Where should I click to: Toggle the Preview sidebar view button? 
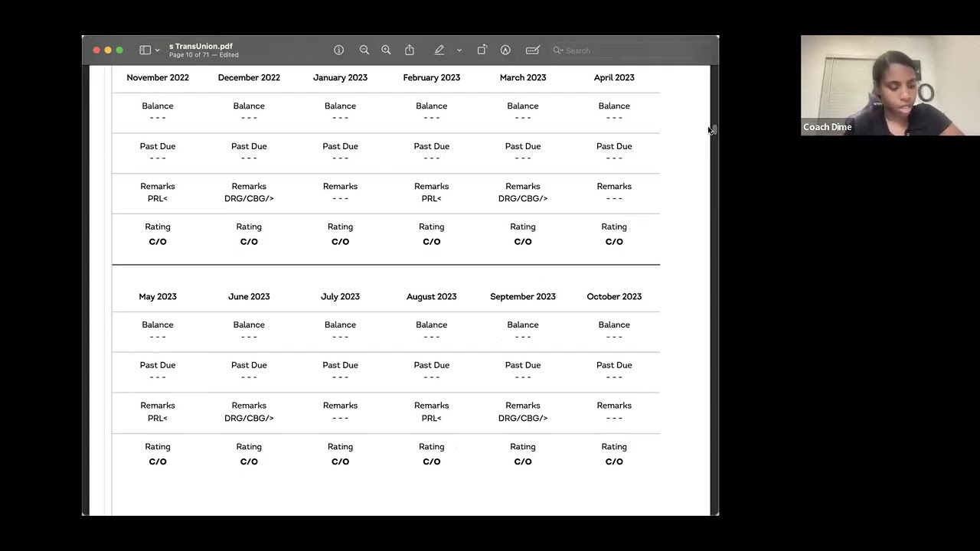coord(145,50)
